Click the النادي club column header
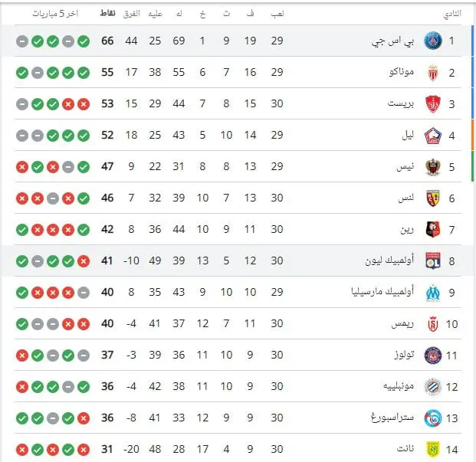The height and width of the screenshot is (462, 476). pos(452,14)
